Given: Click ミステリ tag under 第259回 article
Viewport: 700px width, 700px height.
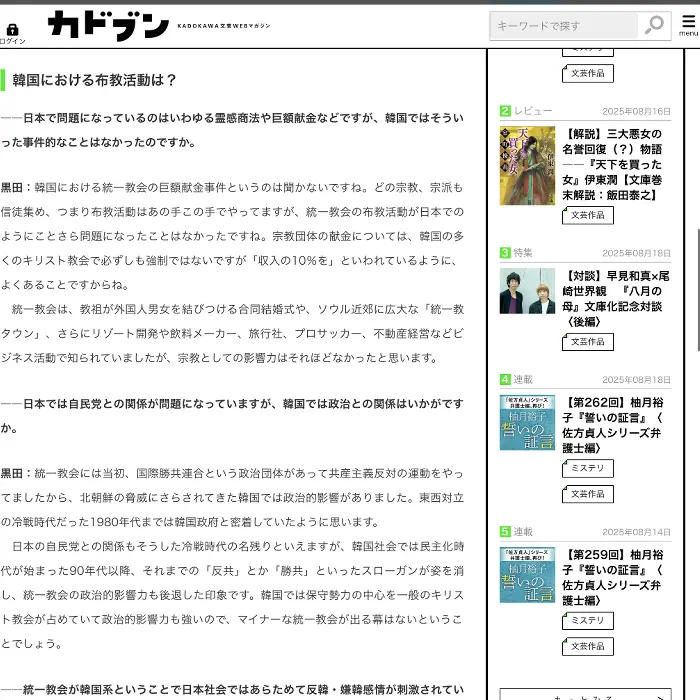Looking at the screenshot, I should 588,621.
